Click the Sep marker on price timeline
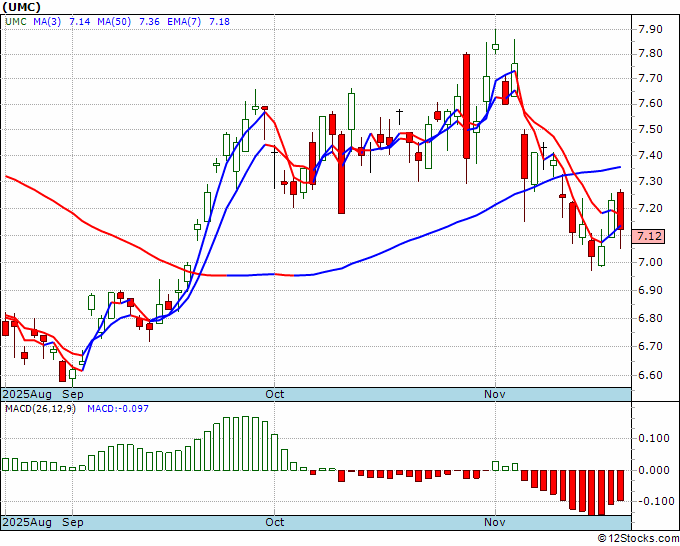The height and width of the screenshot is (546, 680). 72,394
